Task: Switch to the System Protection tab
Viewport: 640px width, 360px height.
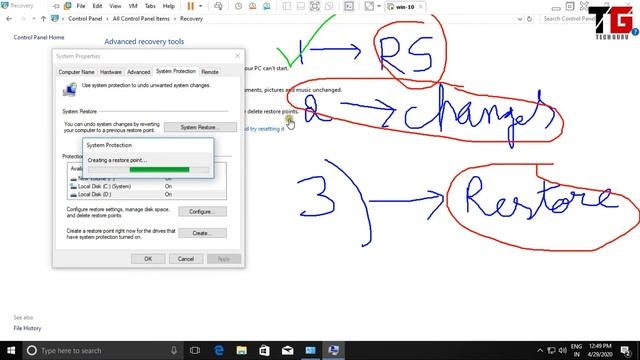Action: coord(176,71)
